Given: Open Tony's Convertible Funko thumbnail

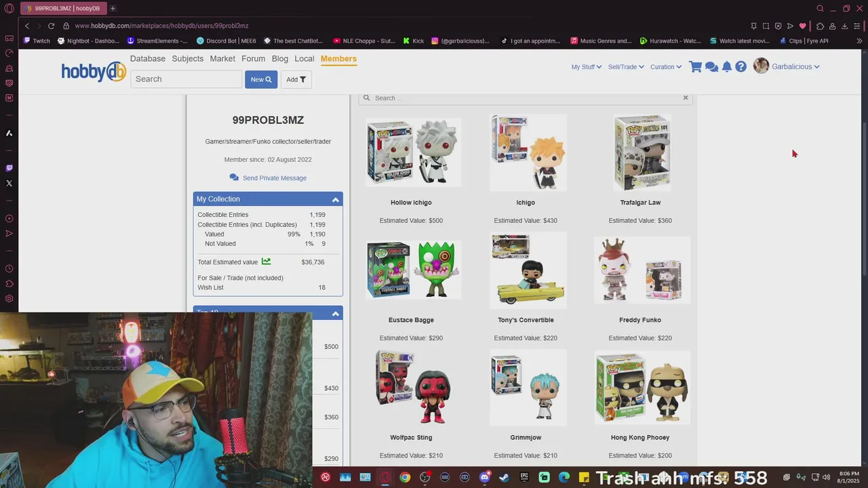Looking at the screenshot, I should (528, 270).
